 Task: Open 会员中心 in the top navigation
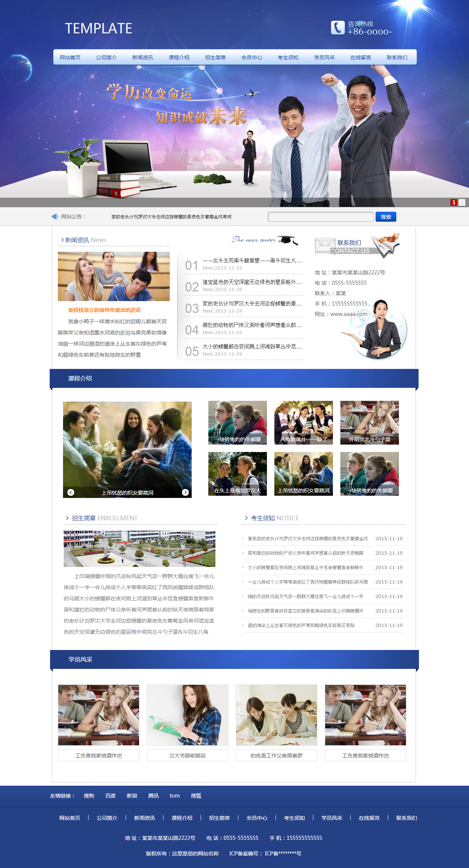pyautogui.click(x=252, y=57)
